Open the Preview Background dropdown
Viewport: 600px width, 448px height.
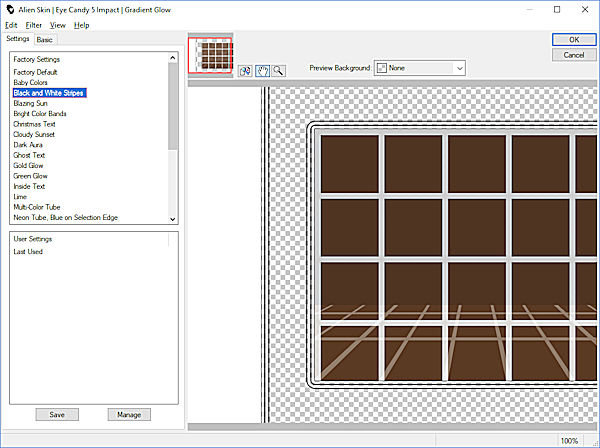420,68
